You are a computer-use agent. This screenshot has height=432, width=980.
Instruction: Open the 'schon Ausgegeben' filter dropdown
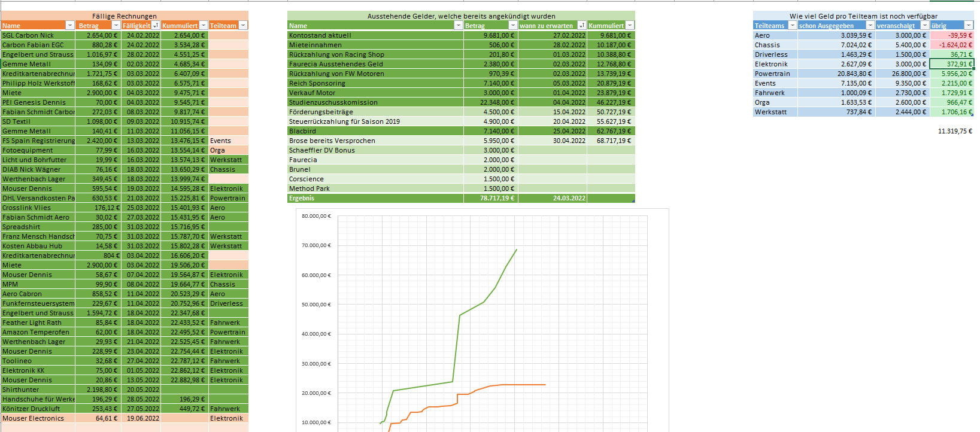(x=870, y=26)
